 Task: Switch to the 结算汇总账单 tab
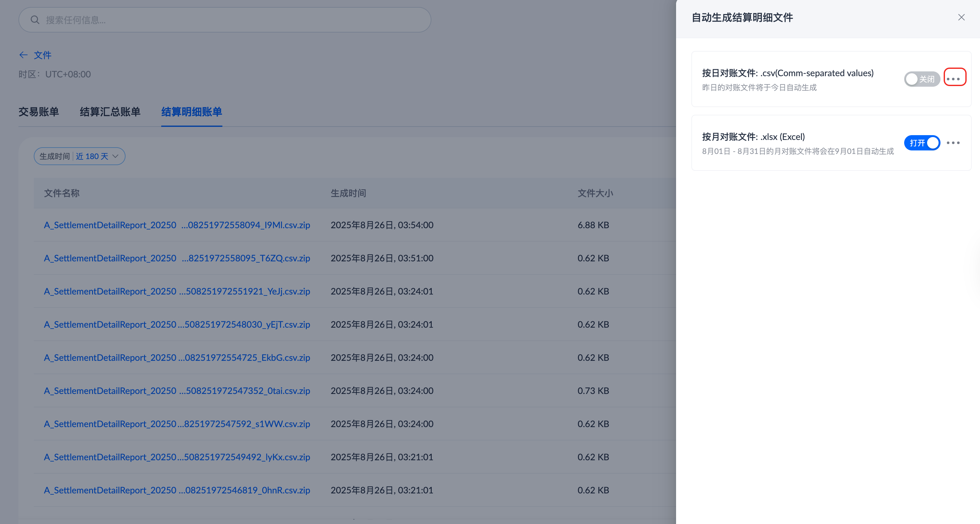tap(110, 112)
